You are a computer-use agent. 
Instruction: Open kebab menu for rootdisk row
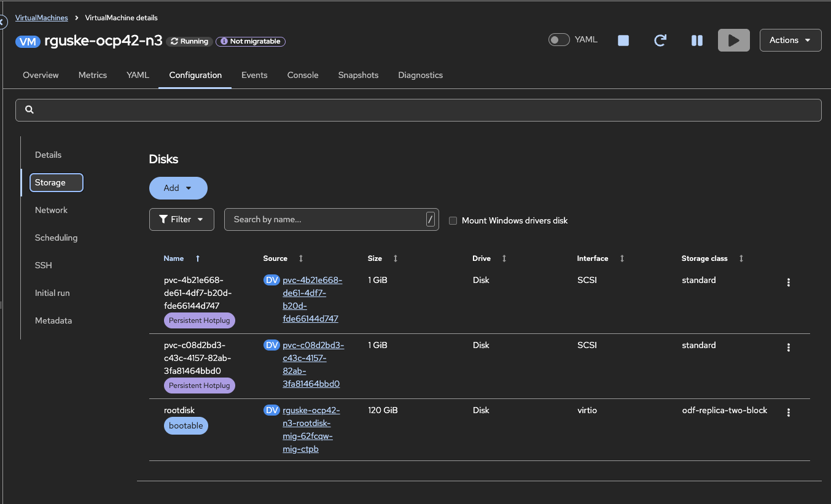click(789, 413)
